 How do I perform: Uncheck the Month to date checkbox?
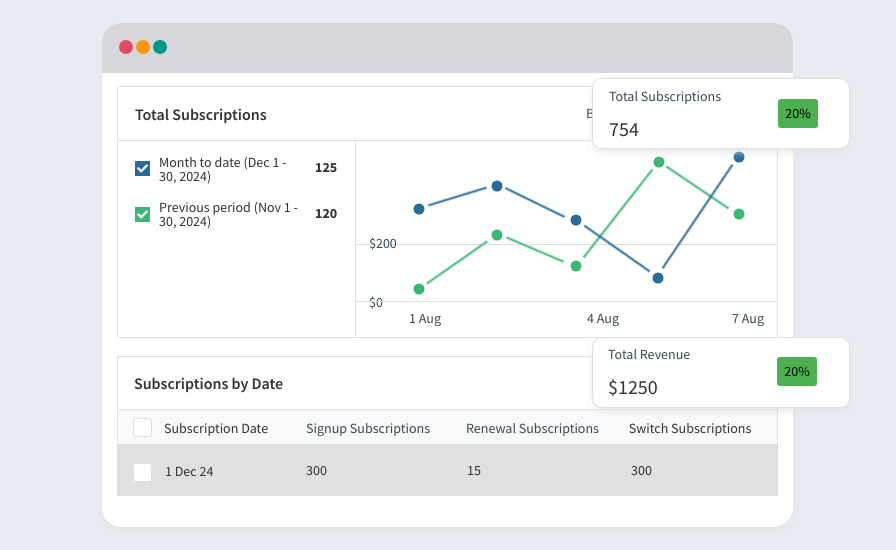(x=142, y=169)
